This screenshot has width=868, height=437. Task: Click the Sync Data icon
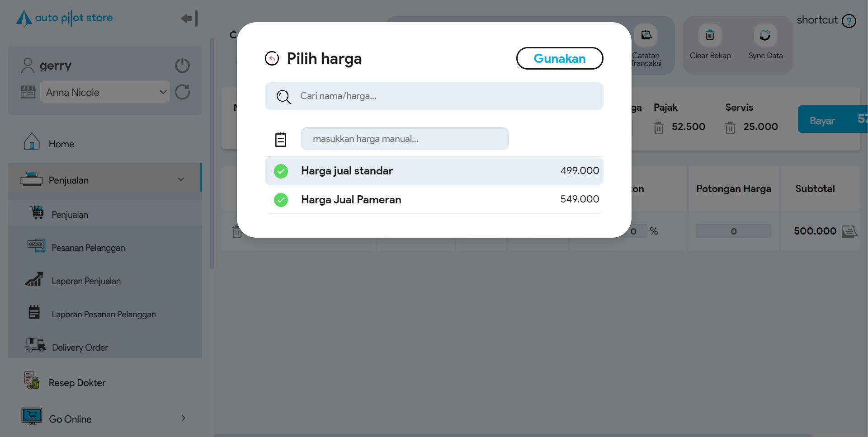coord(765,35)
